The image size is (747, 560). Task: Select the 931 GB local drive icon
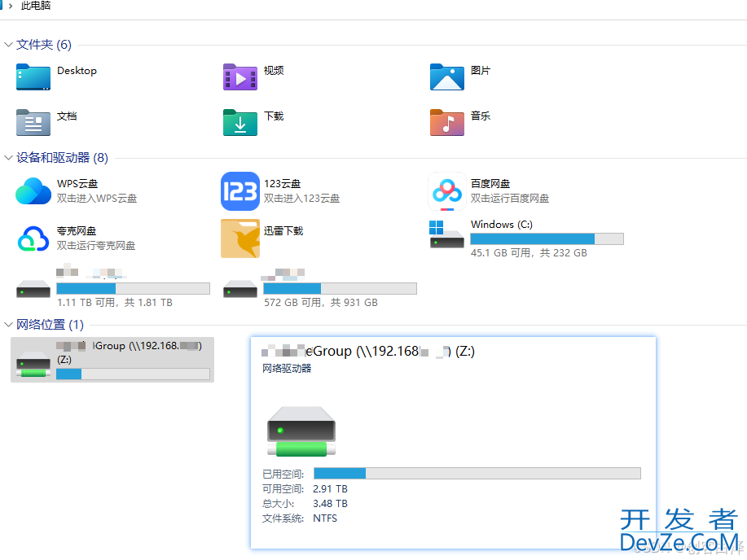coord(240,289)
